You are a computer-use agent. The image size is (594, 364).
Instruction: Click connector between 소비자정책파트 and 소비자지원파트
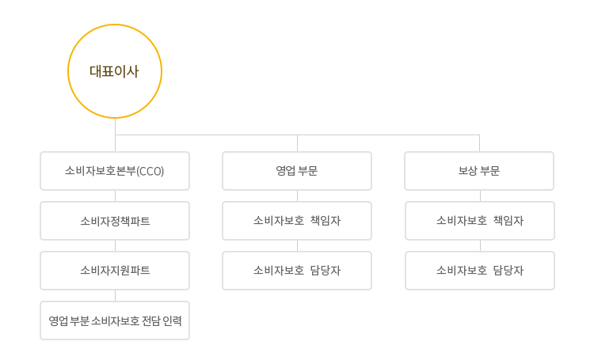[x=115, y=246]
